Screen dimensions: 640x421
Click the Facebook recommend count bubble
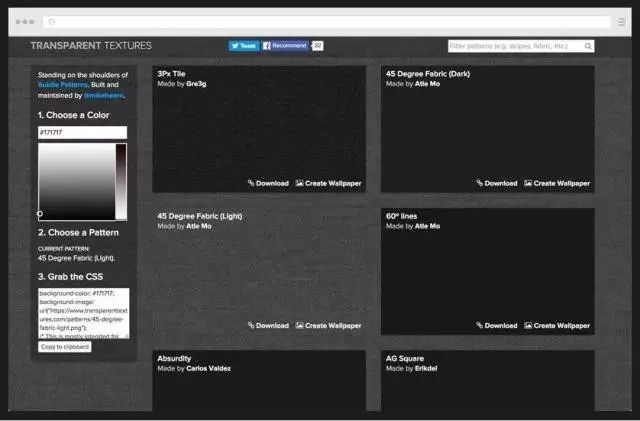[318, 46]
